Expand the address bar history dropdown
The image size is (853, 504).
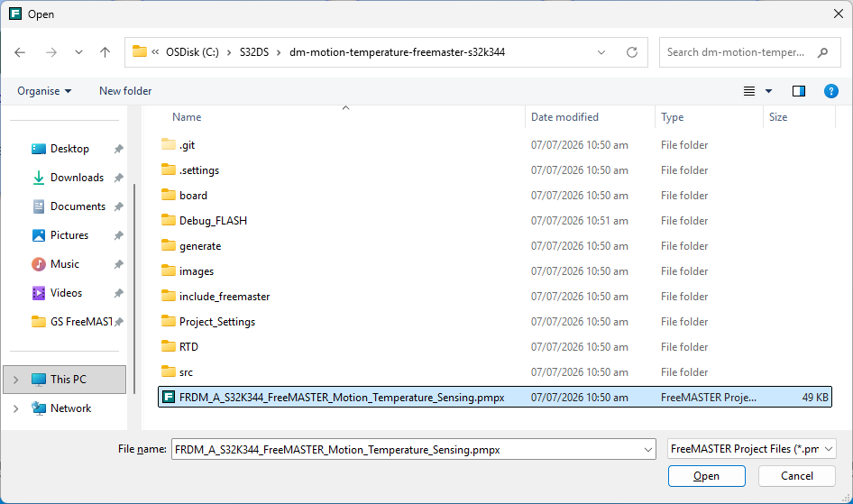(x=601, y=52)
